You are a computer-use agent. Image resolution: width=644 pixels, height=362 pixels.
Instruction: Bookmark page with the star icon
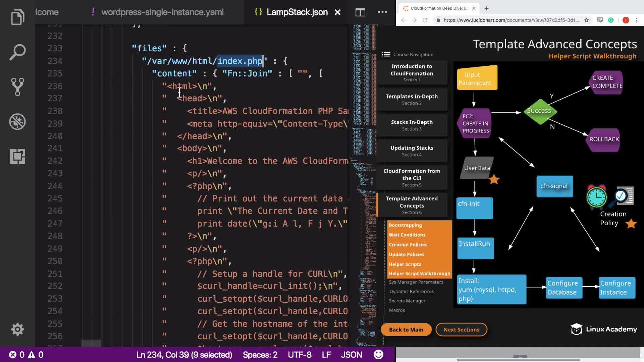(x=586, y=20)
